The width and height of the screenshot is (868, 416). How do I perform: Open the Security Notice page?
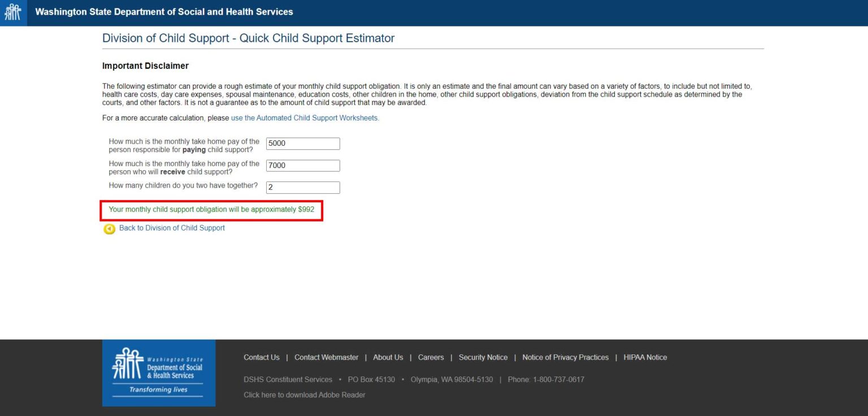click(x=483, y=357)
